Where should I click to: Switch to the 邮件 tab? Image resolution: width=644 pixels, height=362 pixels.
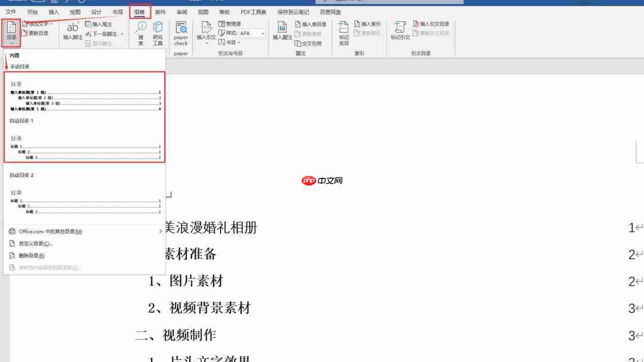(160, 12)
